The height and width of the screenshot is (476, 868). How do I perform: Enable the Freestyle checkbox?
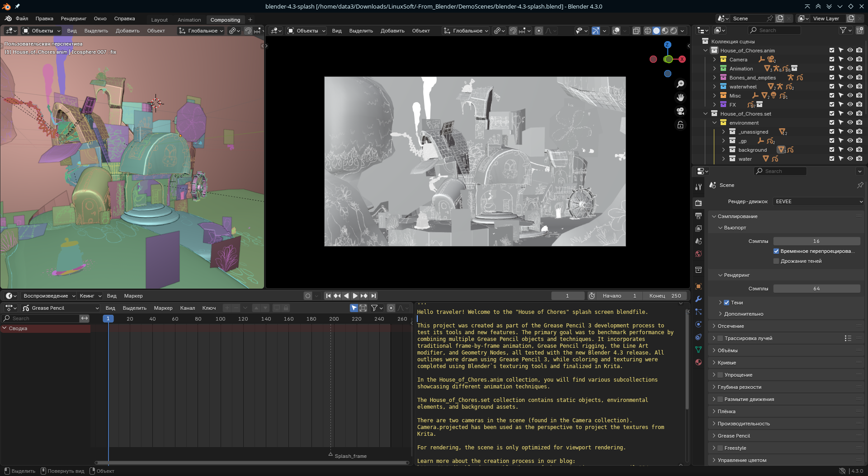[x=720, y=448]
